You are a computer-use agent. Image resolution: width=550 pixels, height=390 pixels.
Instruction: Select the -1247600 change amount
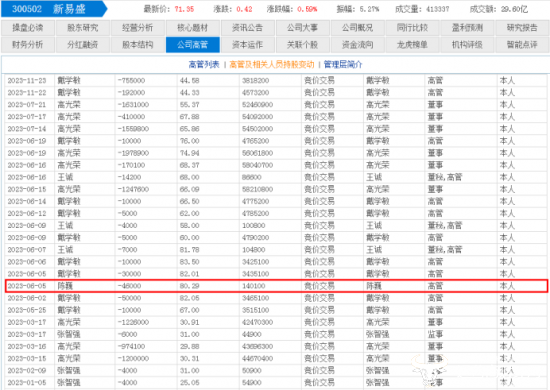[x=133, y=189]
